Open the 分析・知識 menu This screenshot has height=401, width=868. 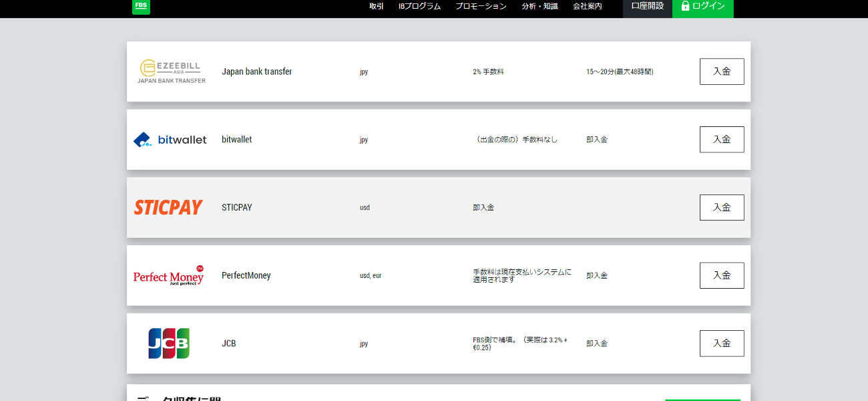pos(539,6)
